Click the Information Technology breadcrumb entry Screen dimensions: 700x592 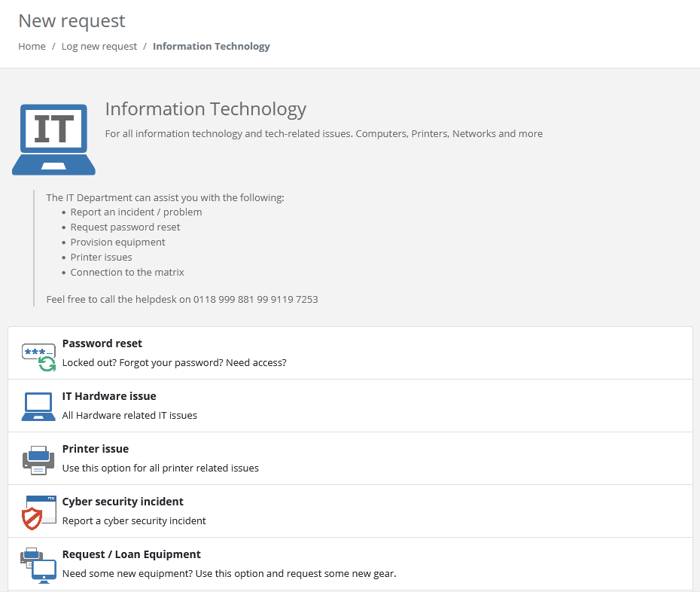[x=211, y=46]
